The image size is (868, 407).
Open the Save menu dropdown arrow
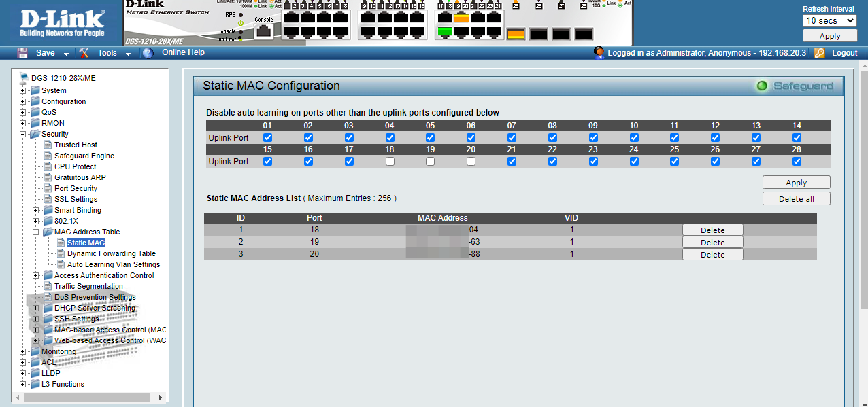[x=66, y=54]
